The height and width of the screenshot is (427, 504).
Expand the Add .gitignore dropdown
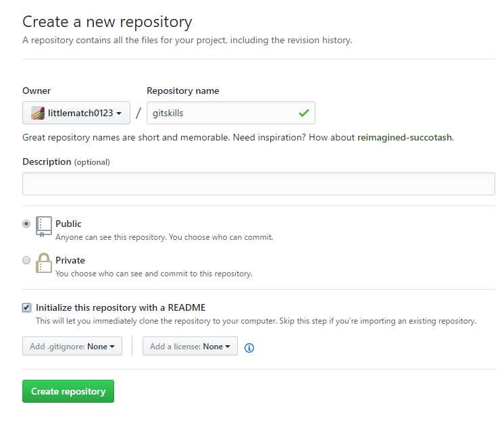pos(72,346)
